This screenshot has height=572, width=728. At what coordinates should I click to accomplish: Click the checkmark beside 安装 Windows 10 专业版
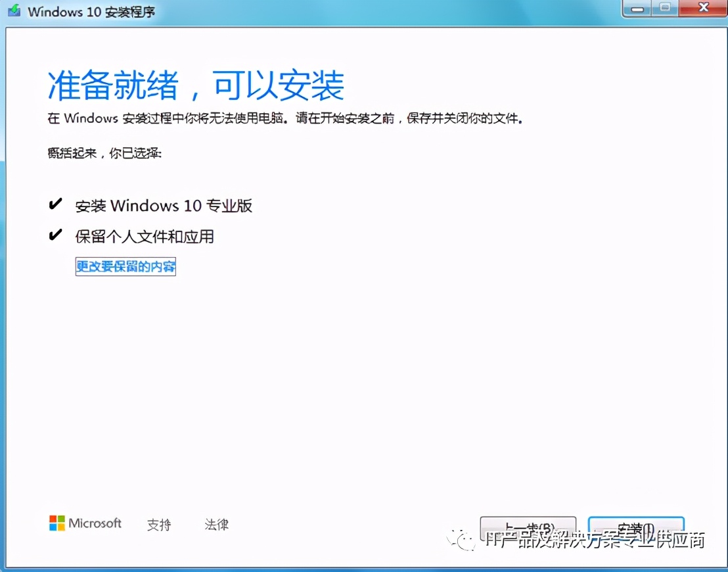coord(55,204)
